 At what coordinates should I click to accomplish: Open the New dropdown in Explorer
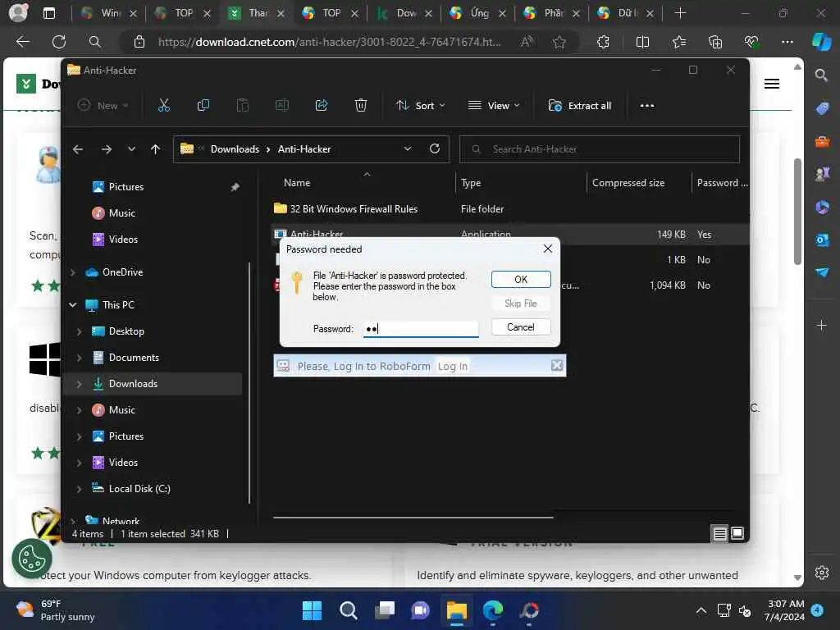(x=103, y=106)
